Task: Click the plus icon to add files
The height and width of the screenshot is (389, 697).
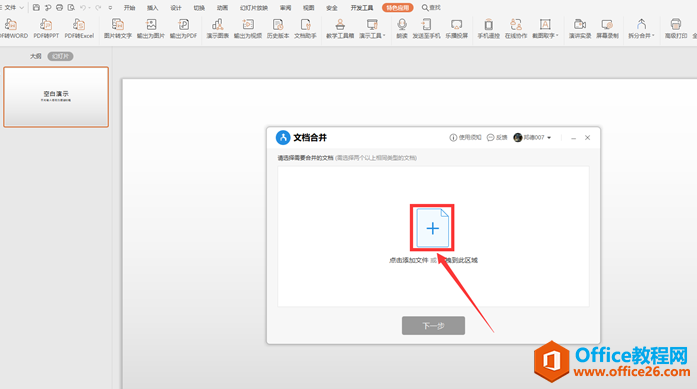Action: (433, 228)
